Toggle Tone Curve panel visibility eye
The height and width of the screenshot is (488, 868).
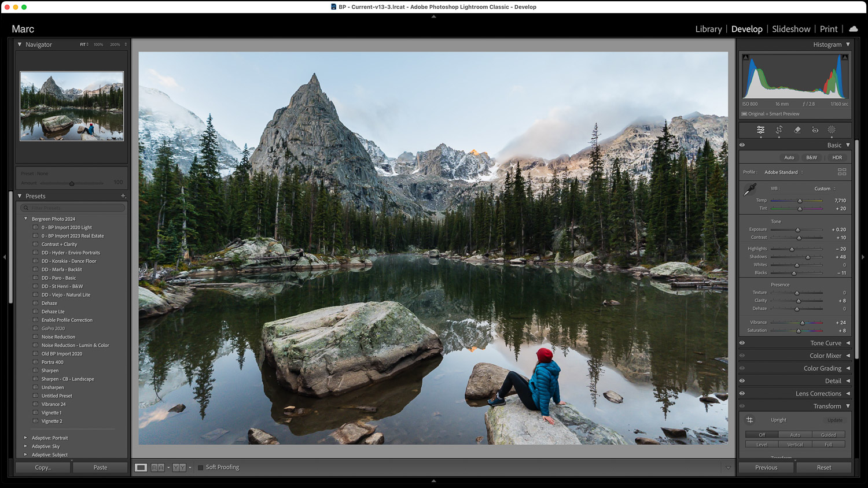pos(742,343)
